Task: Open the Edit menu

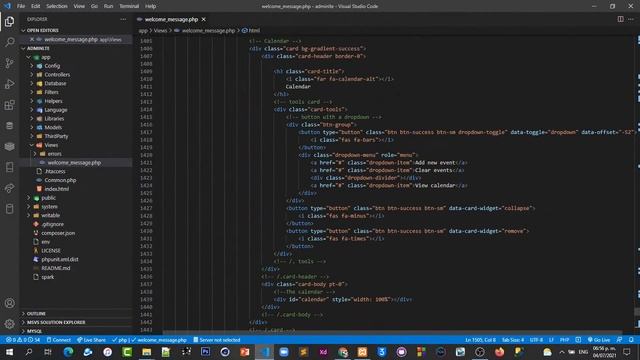Action: [x=36, y=6]
